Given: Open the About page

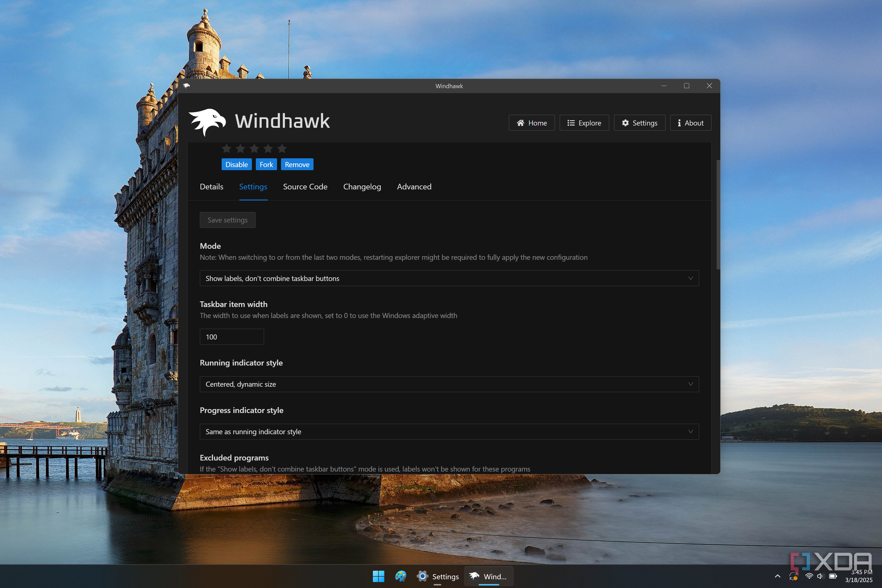Looking at the screenshot, I should click(x=690, y=123).
